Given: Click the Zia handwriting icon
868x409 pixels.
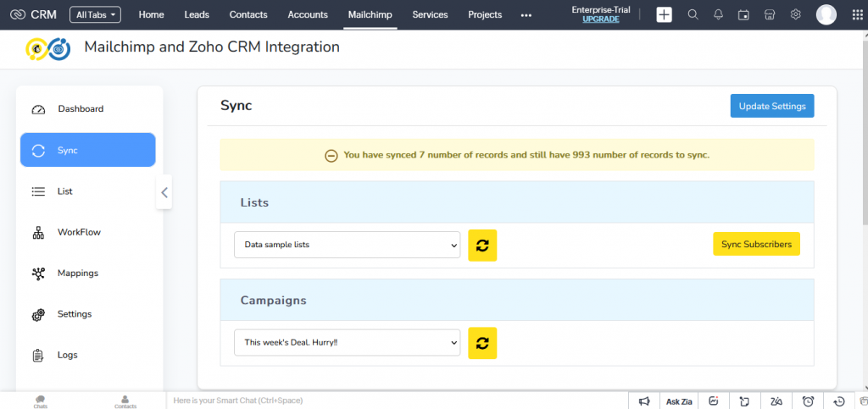Looking at the screenshot, I should [x=776, y=401].
